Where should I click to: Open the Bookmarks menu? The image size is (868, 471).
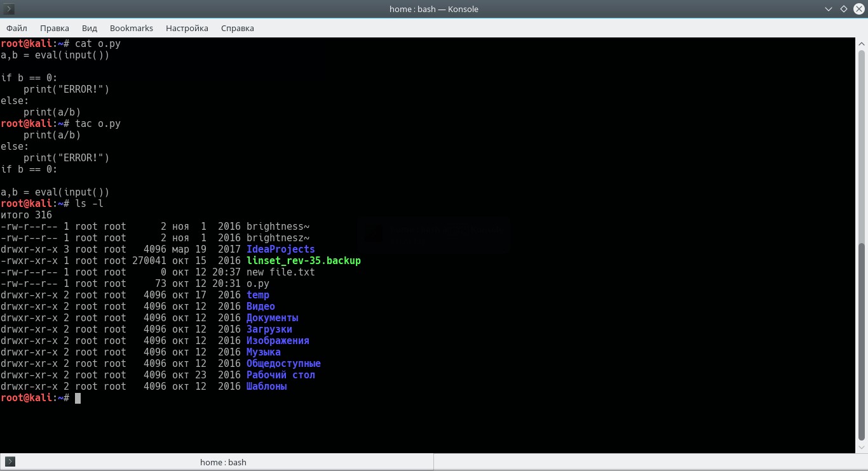click(132, 28)
